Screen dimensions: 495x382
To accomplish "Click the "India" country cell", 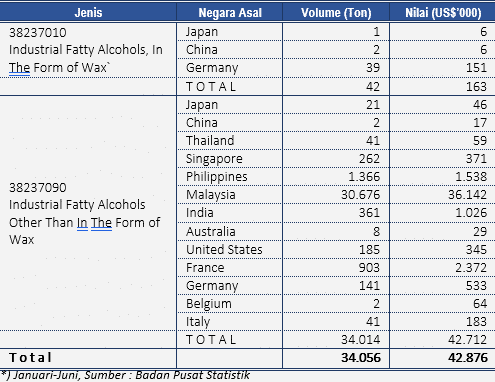I will coord(200,213).
